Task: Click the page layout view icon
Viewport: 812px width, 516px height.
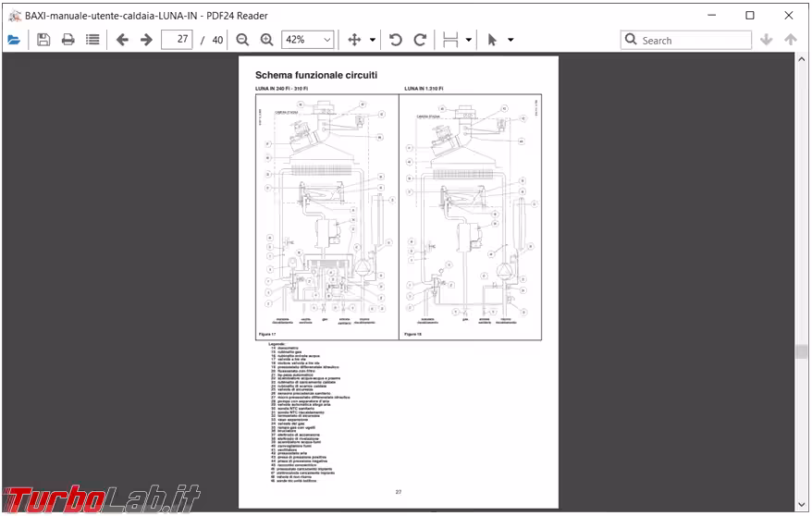Action: tap(450, 40)
